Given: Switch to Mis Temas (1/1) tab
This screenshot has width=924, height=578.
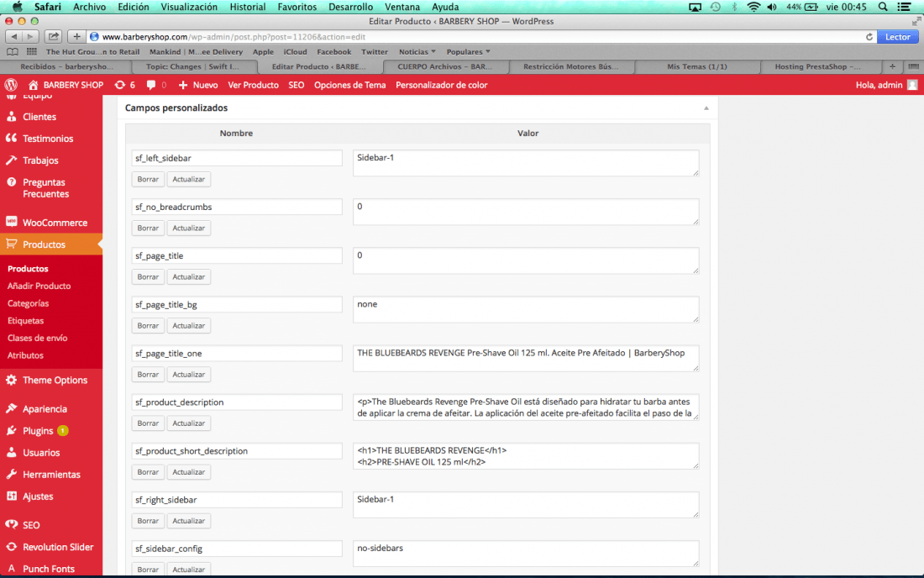Looking at the screenshot, I should click(696, 66).
